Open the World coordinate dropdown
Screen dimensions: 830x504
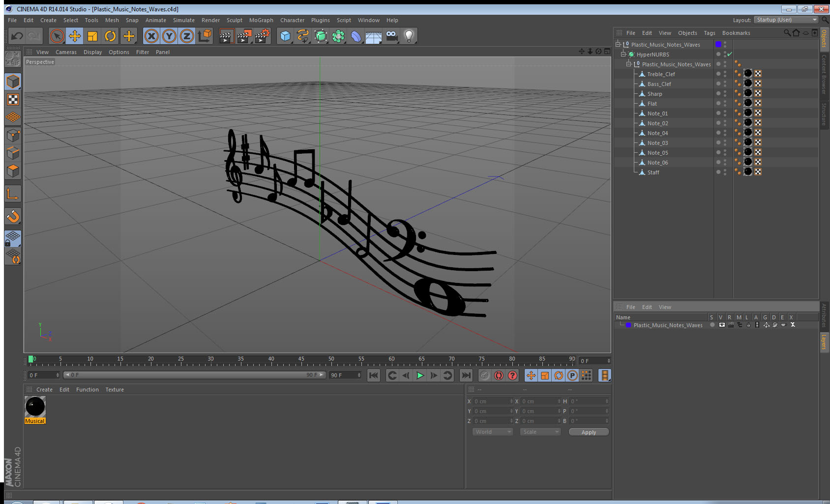[492, 432]
